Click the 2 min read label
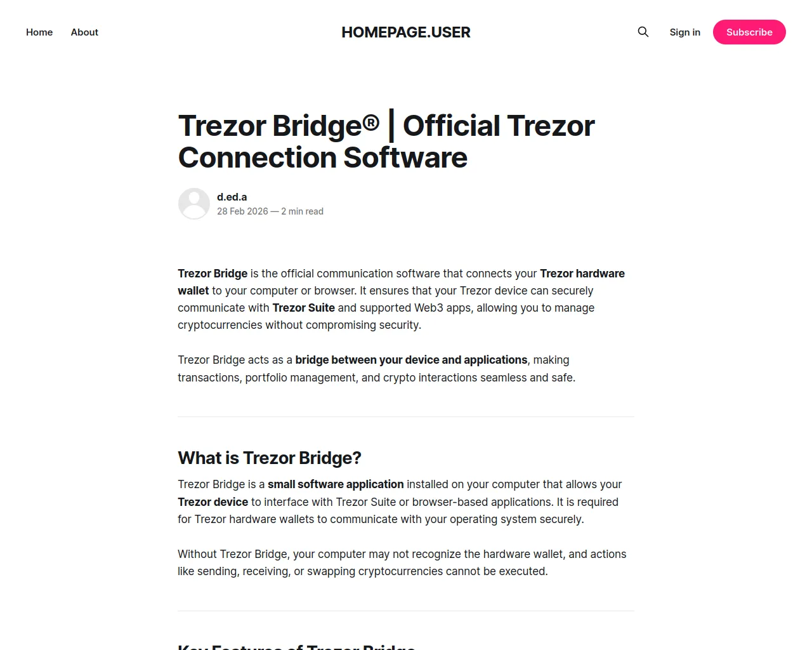812x650 pixels. (303, 211)
